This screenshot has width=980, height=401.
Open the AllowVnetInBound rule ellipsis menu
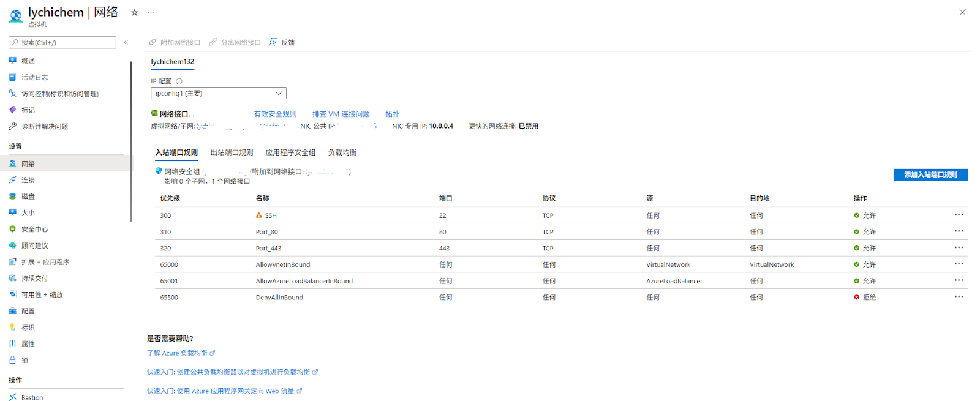coord(959,264)
